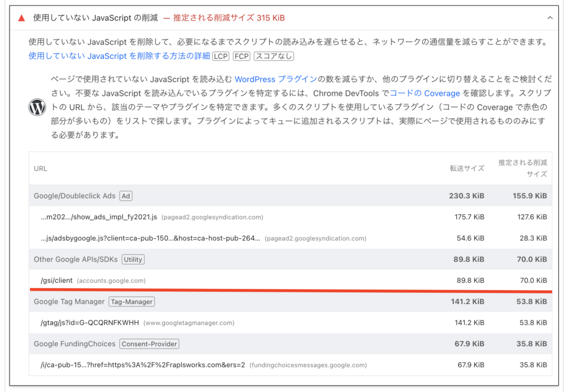Click the FCP badge under the description
567x392 pixels.
(x=241, y=56)
